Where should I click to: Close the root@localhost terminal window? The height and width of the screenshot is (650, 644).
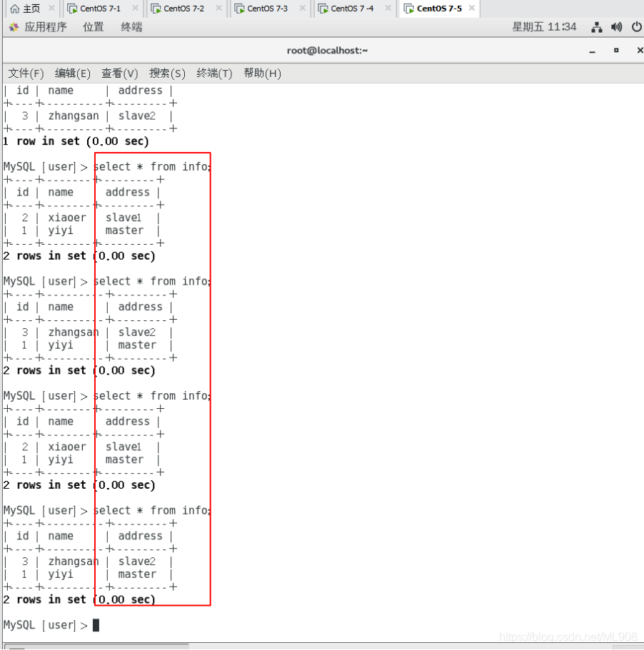click(640, 50)
